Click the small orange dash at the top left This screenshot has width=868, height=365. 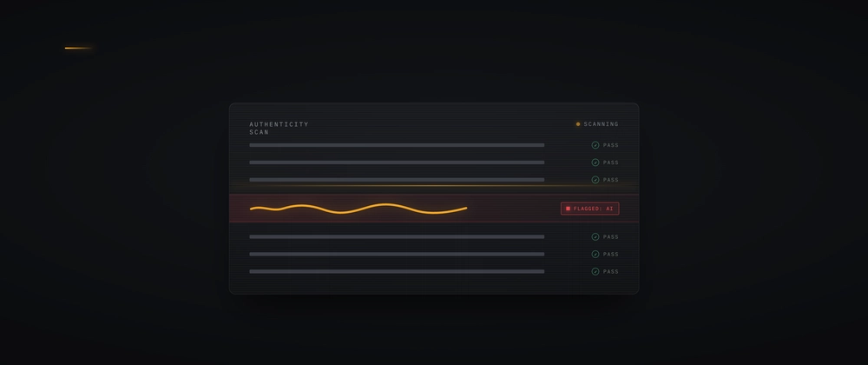click(78, 48)
